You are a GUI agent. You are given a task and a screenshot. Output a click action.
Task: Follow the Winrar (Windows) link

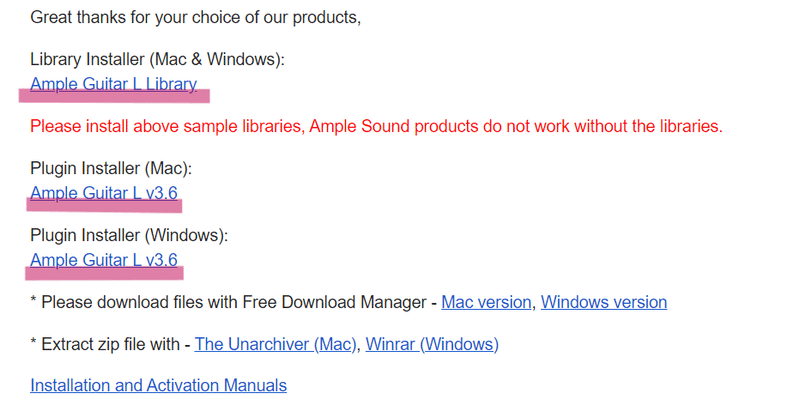tap(432, 344)
